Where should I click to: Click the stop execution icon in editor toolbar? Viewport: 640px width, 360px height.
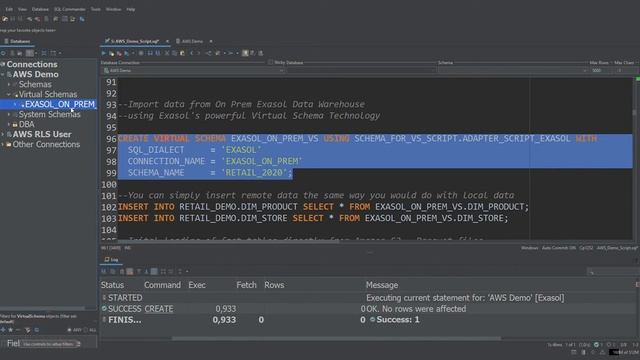point(141,53)
